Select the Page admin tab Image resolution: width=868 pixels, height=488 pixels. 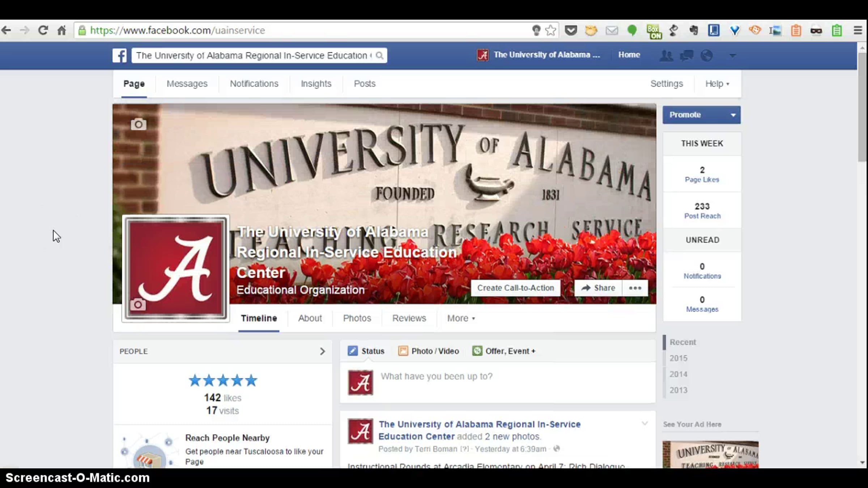(x=134, y=84)
